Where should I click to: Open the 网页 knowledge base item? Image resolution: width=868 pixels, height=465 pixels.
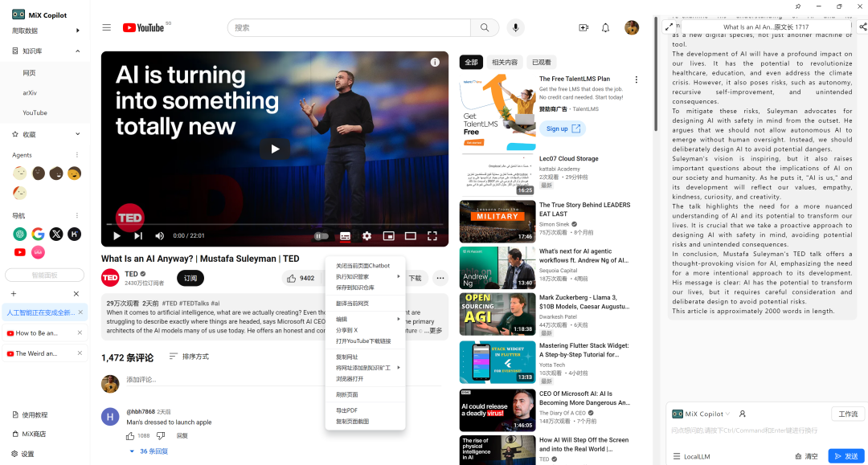tap(30, 73)
